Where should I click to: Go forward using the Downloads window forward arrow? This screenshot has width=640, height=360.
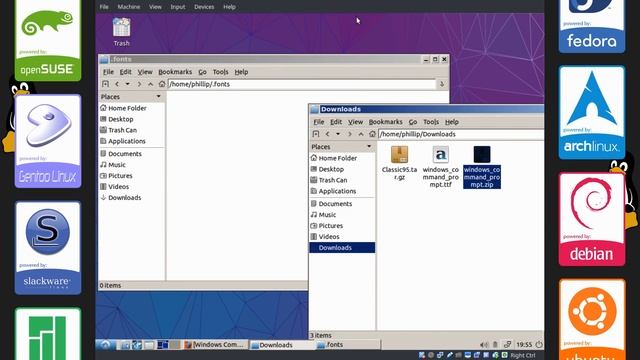click(350, 134)
